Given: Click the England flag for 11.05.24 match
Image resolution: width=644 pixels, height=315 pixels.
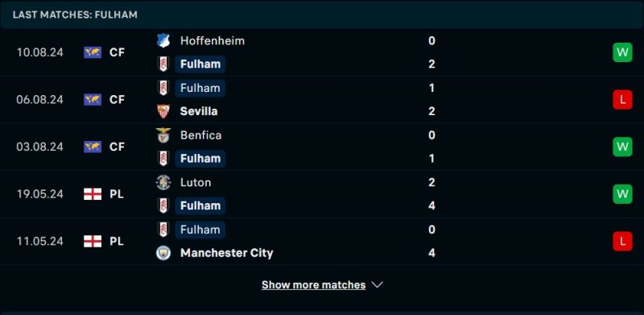Looking at the screenshot, I should [93, 241].
